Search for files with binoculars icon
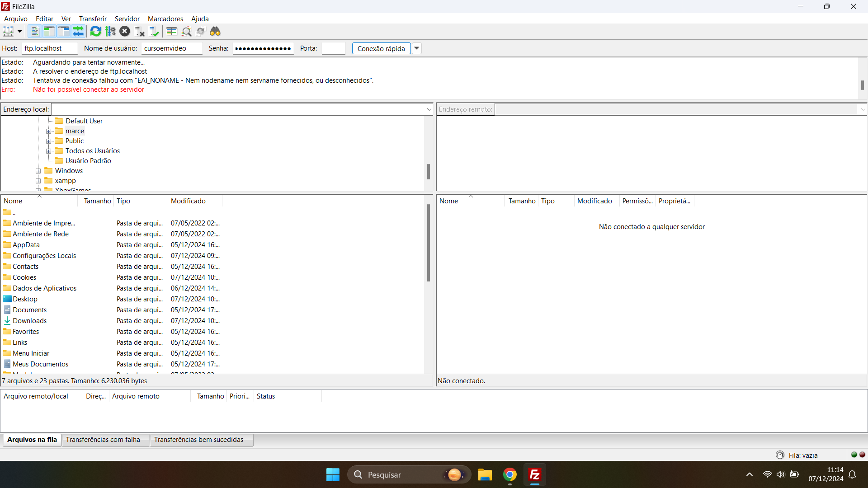868x488 pixels. (215, 32)
